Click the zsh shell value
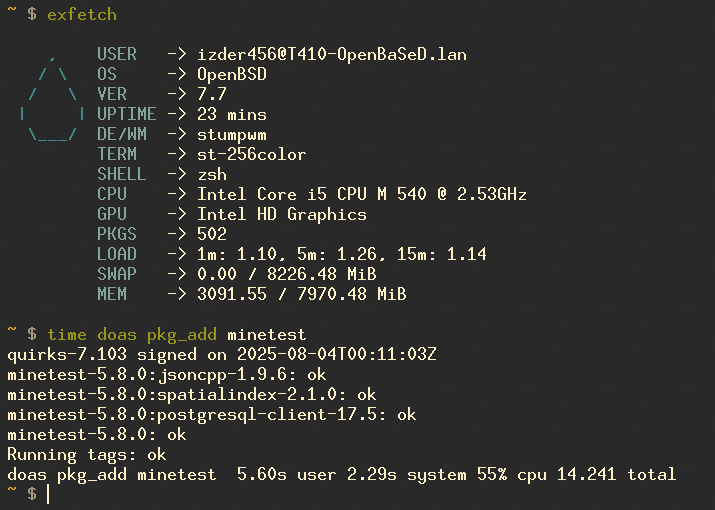The width and height of the screenshot is (715, 510). click(212, 175)
